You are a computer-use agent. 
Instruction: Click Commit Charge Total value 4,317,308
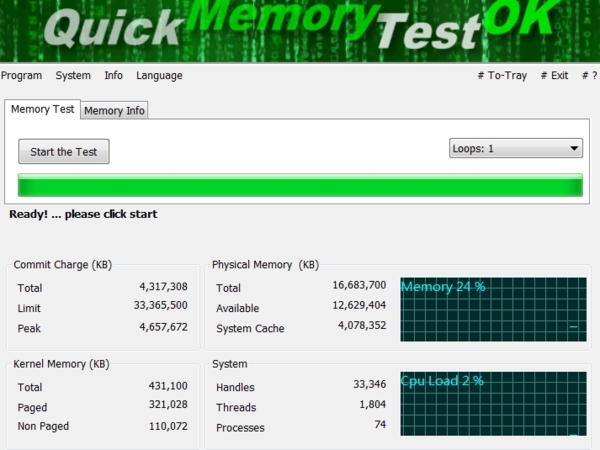(x=163, y=287)
